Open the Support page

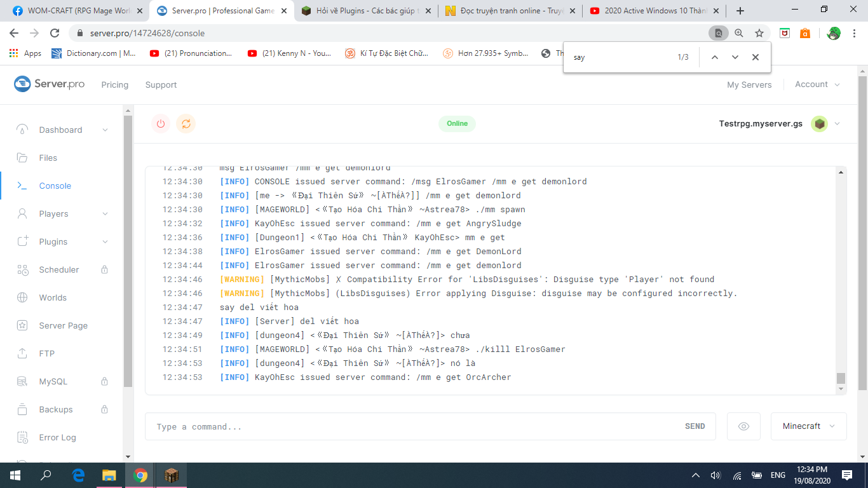click(161, 85)
